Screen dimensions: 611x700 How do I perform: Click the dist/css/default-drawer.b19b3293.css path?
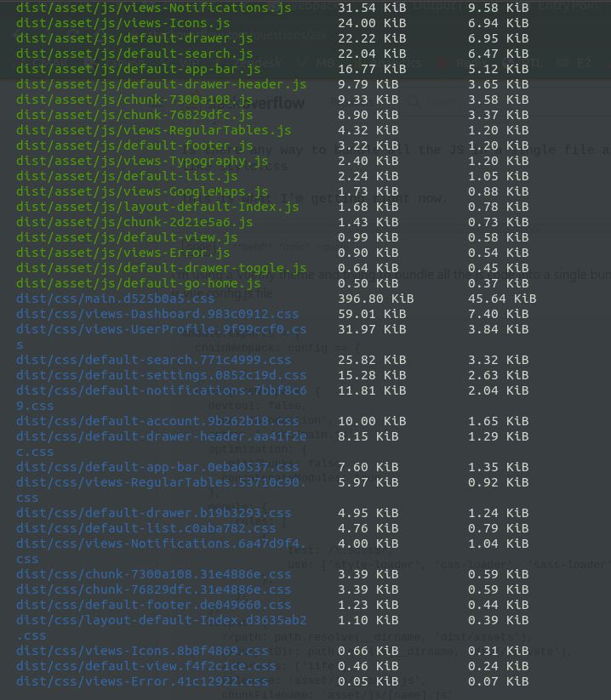(x=154, y=513)
